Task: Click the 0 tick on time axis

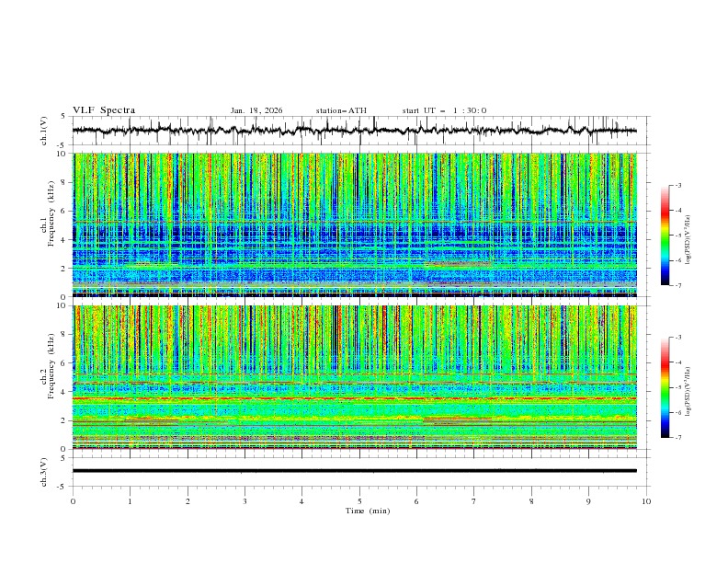Action: click(73, 501)
